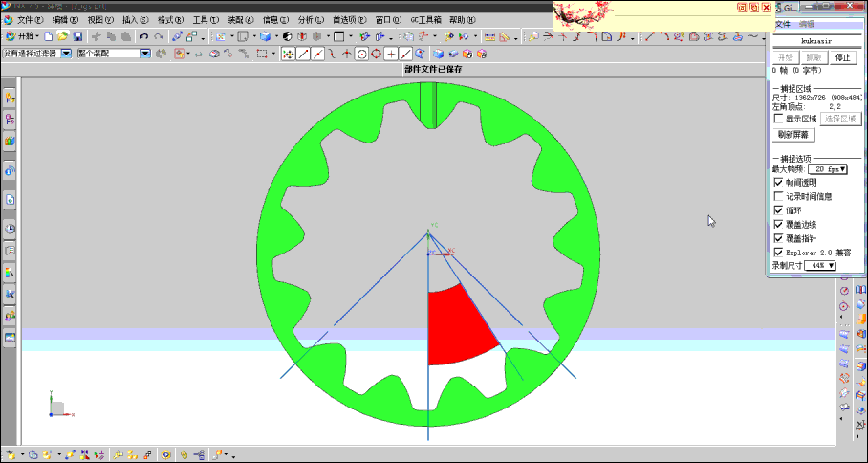868x463 pixels.
Task: Click the line curve tool icon
Action: tap(649, 36)
